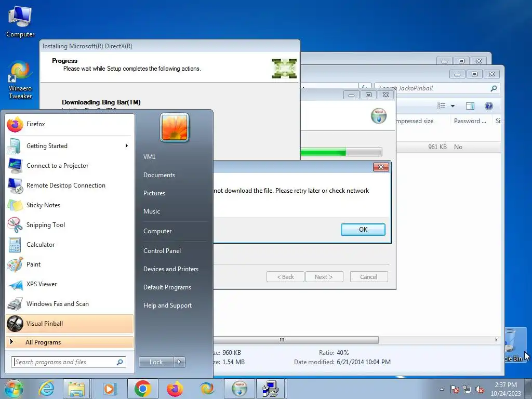Click OK in the download error dialog
The image size is (532, 399).
coord(363,229)
